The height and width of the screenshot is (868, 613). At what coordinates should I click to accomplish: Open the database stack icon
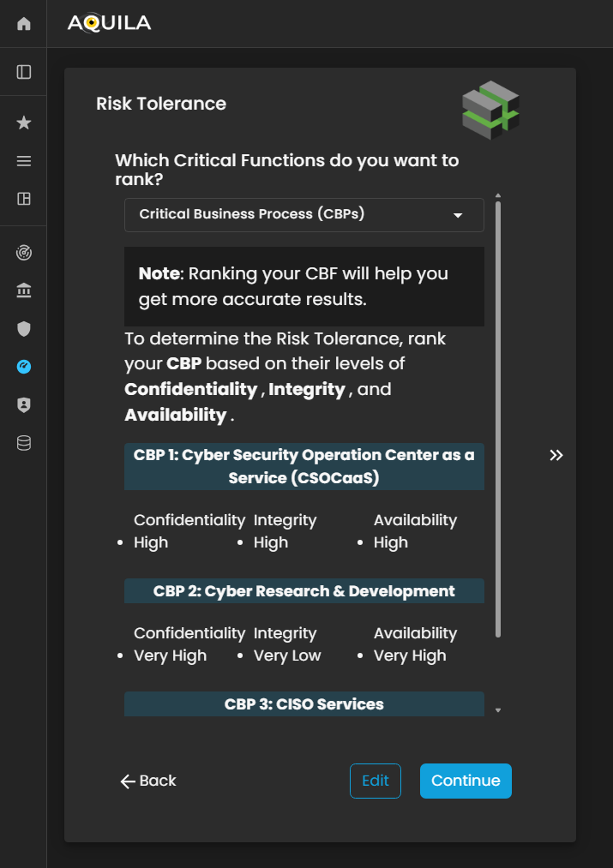point(24,443)
